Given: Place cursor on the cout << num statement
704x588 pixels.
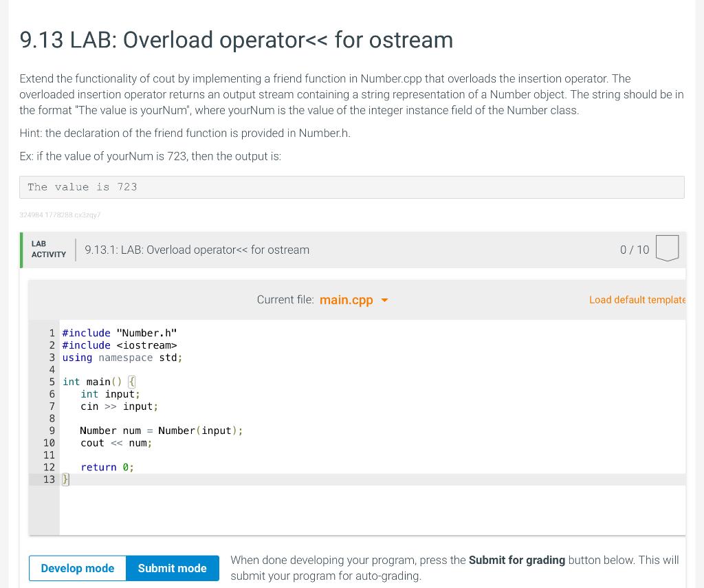Looking at the screenshot, I should pyautogui.click(x=115, y=442).
